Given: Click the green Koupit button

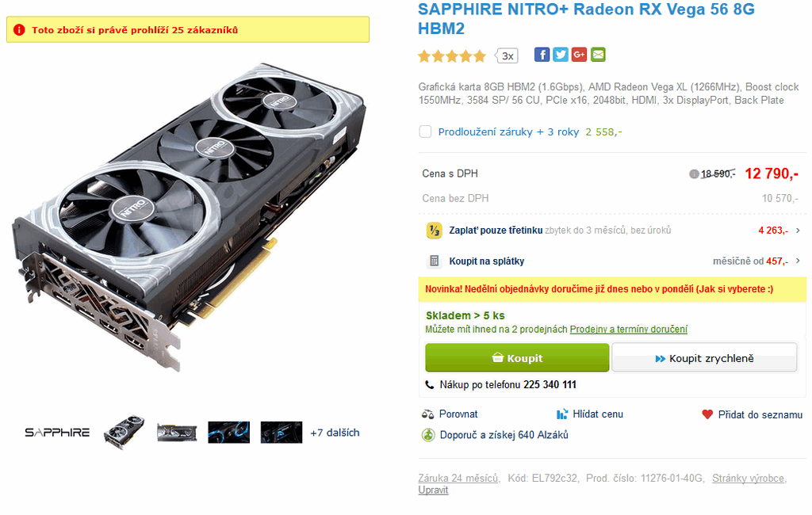Looking at the screenshot, I should (517, 357).
